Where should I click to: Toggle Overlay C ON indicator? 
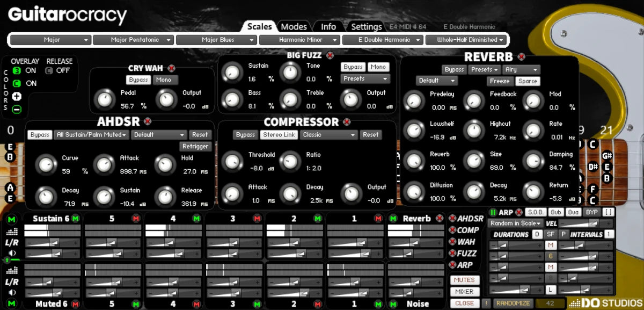click(x=17, y=83)
